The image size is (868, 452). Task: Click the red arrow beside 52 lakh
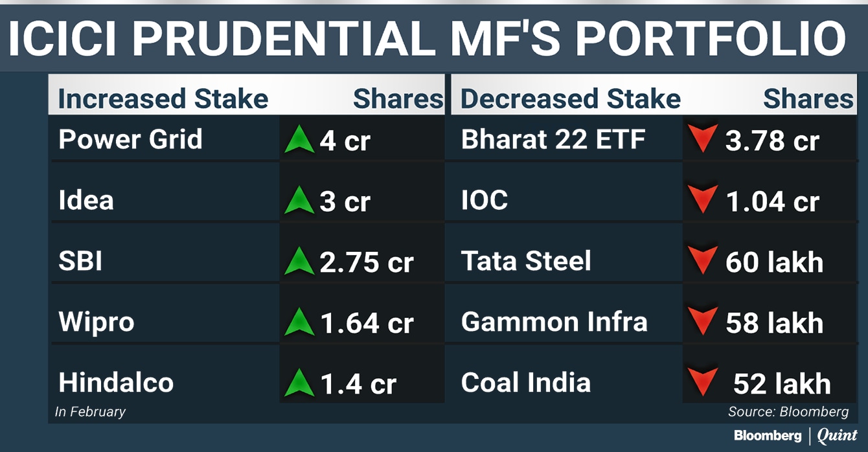click(703, 382)
